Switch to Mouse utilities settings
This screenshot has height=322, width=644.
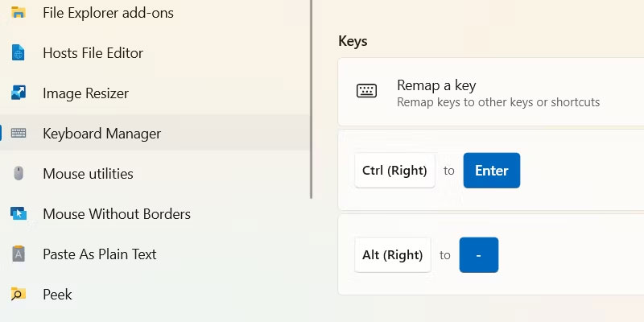[88, 174]
